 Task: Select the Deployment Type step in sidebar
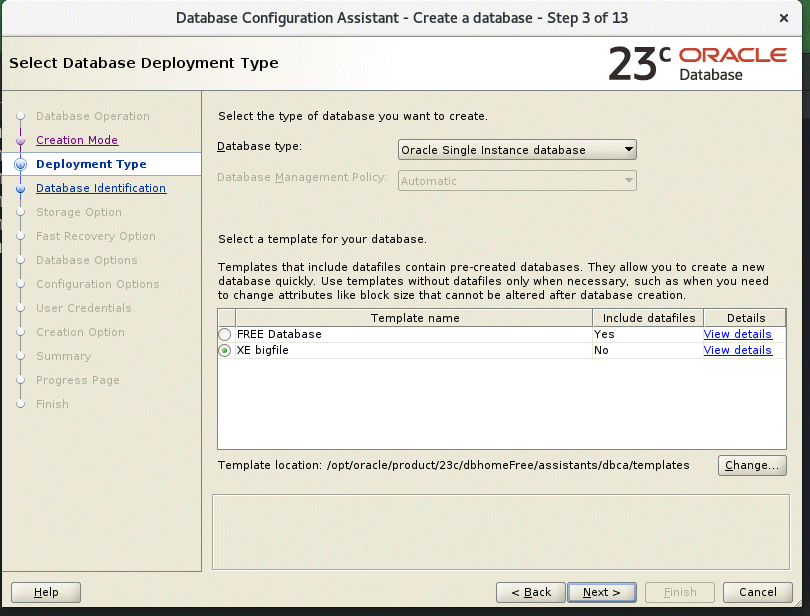tap(91, 165)
